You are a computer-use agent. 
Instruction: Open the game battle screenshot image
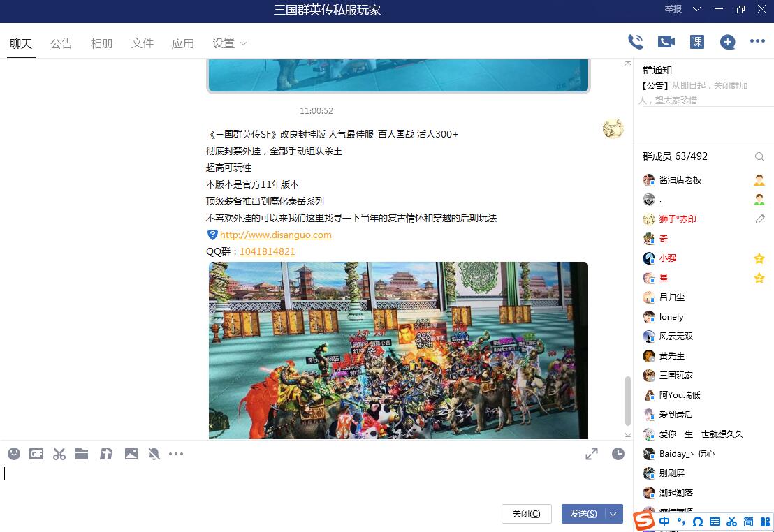pyautogui.click(x=398, y=350)
